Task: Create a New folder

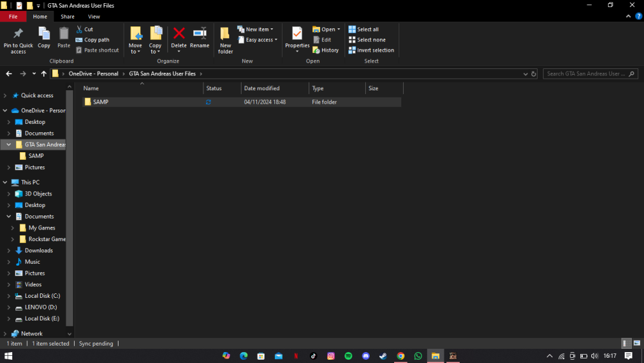Action: [225, 40]
